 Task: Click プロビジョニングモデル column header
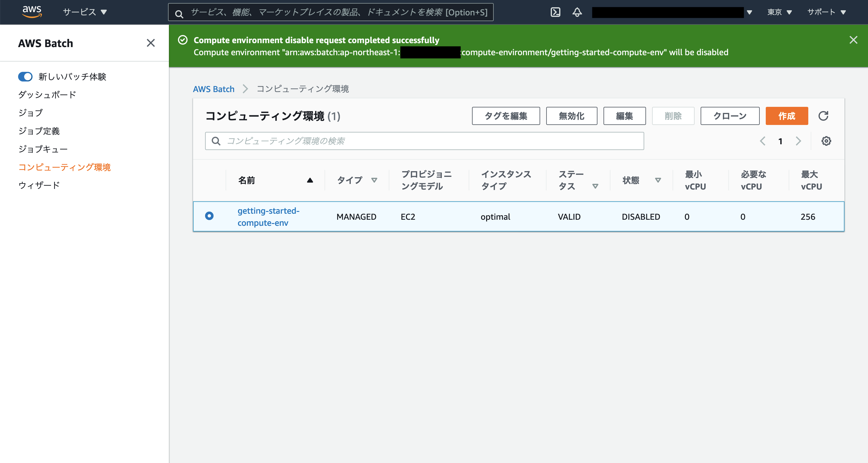pos(426,180)
